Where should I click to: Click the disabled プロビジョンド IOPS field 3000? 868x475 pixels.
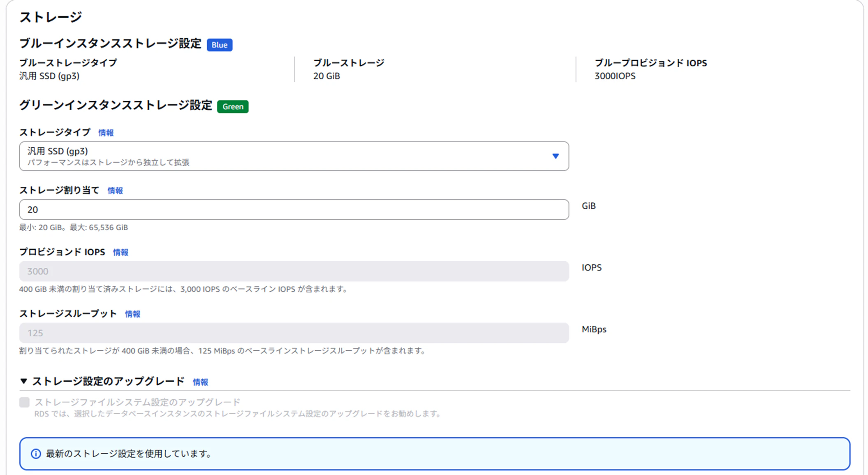[294, 271]
